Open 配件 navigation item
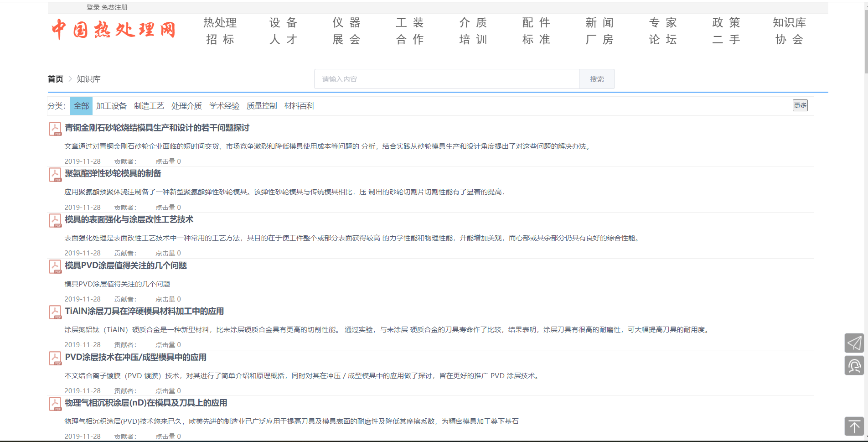This screenshot has height=442, width=868. pyautogui.click(x=537, y=22)
